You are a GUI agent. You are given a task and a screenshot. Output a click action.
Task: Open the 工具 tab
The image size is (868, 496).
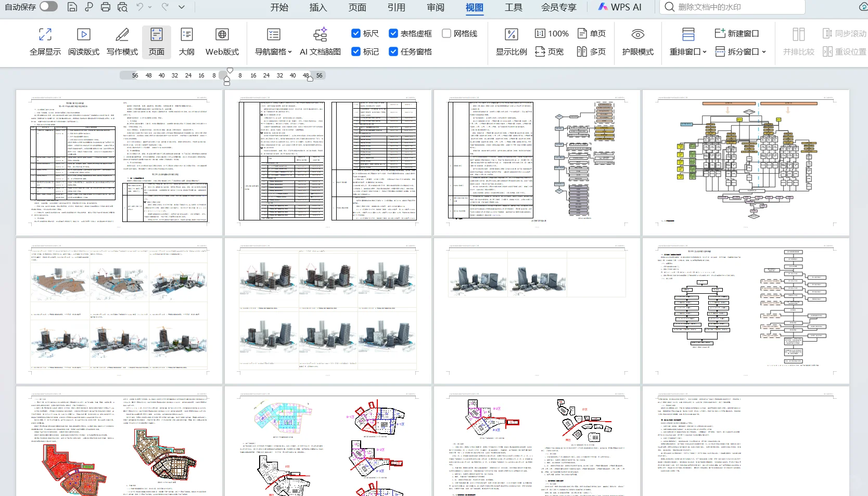(514, 7)
